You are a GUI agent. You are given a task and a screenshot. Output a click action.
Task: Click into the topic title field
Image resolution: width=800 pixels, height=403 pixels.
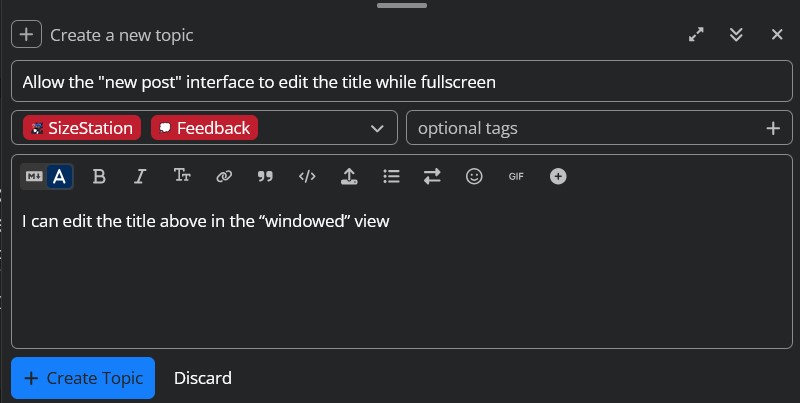[x=400, y=82]
